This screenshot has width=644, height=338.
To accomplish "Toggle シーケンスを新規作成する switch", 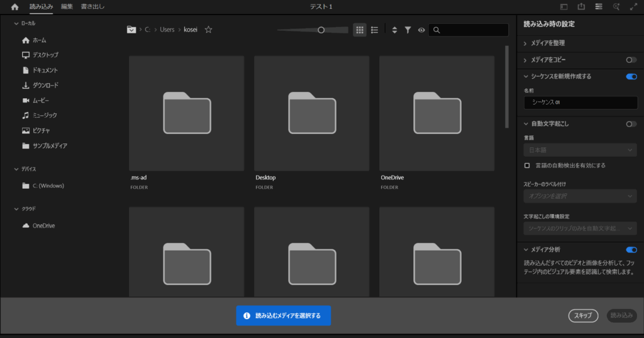I will click(631, 77).
